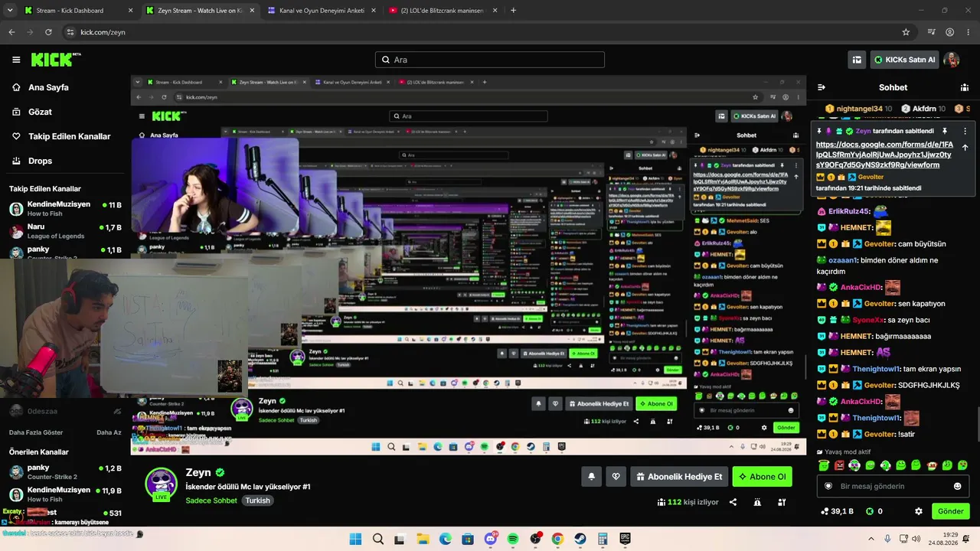The width and height of the screenshot is (980, 551).
Task: Open nightangel34 in the gifter leaderboard
Action: [857, 109]
